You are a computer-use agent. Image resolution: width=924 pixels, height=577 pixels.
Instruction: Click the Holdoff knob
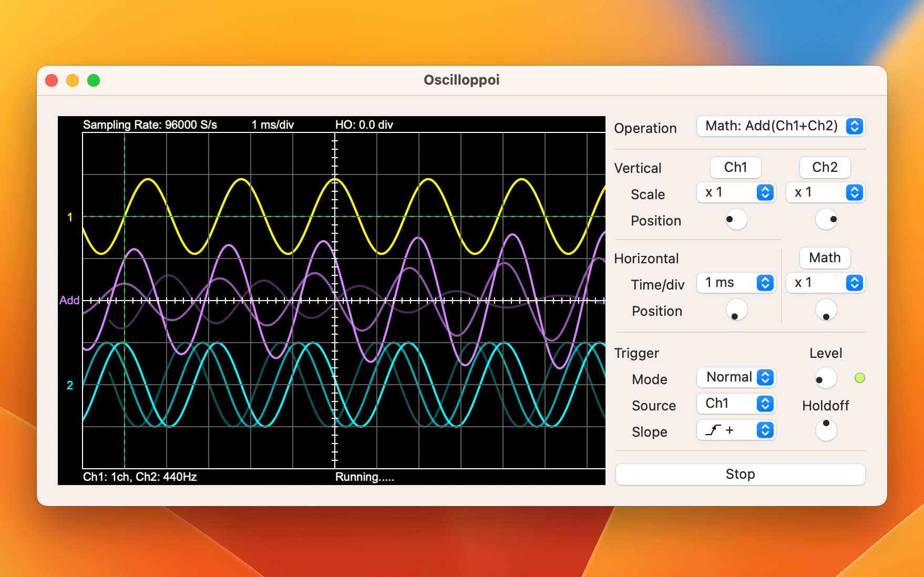826,430
